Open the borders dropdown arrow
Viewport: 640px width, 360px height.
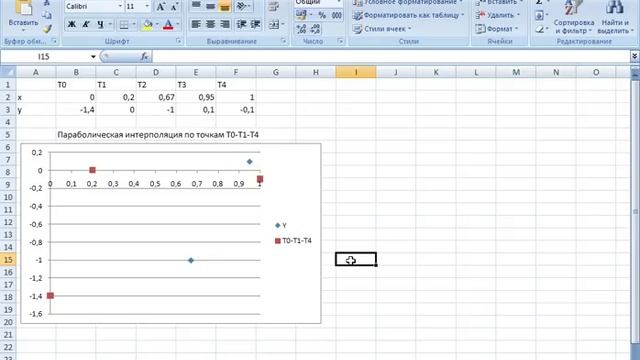point(134,25)
